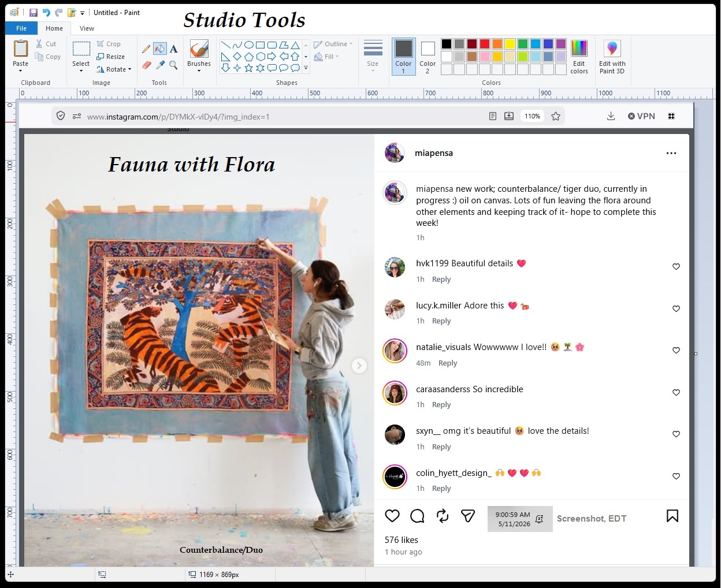The width and height of the screenshot is (721, 588).
Task: Like the hvk1199 comment heart
Action: point(676,266)
